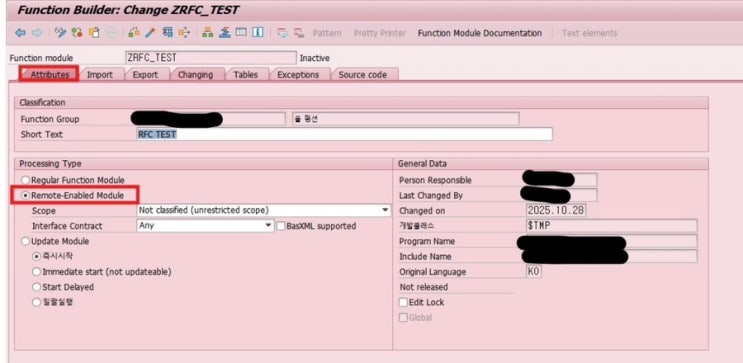743x363 pixels.
Task: Click the disabled Global checkbox
Action: 403,318
